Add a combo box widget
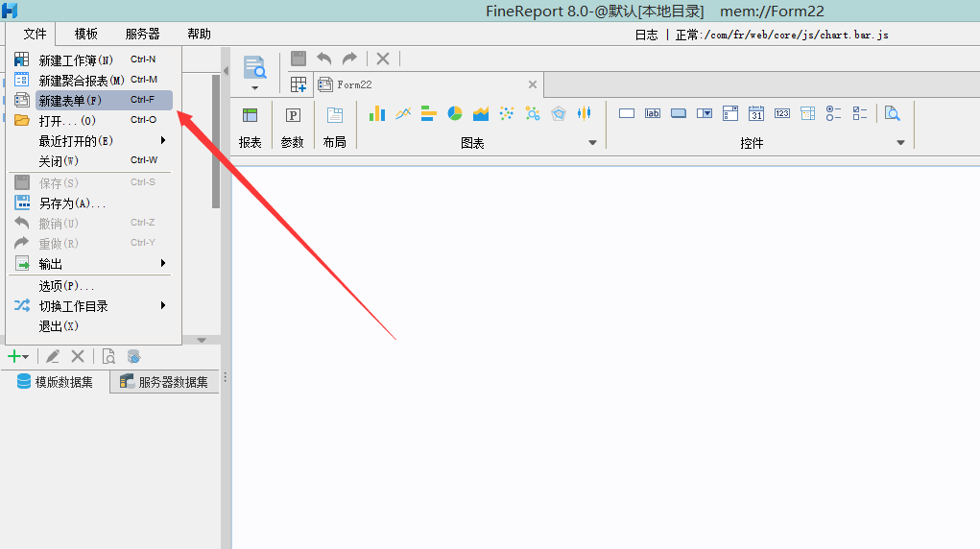The width and height of the screenshot is (980, 549). coord(705,113)
